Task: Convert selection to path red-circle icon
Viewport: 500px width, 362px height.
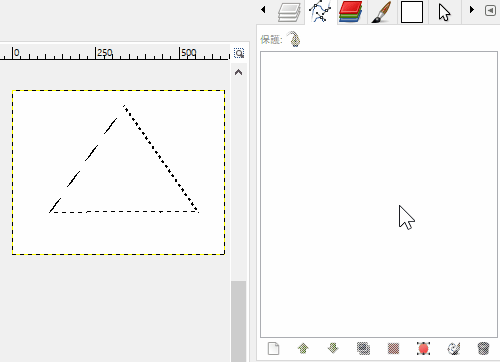Action: tap(423, 349)
